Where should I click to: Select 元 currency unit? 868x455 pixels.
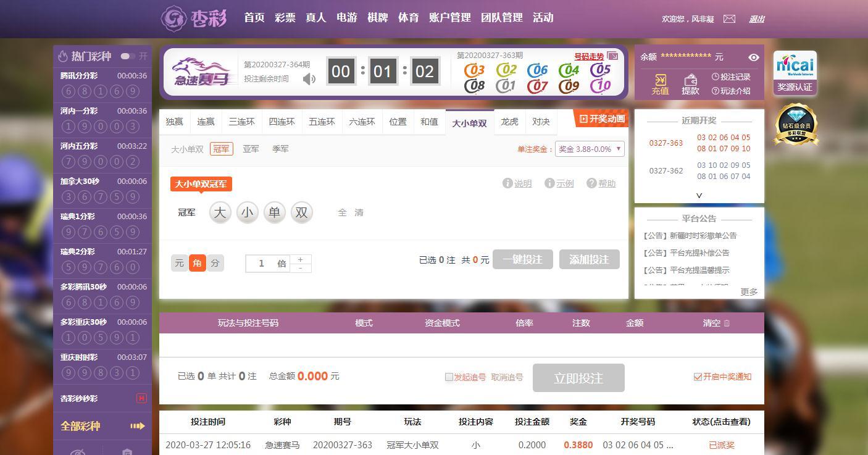(x=179, y=263)
